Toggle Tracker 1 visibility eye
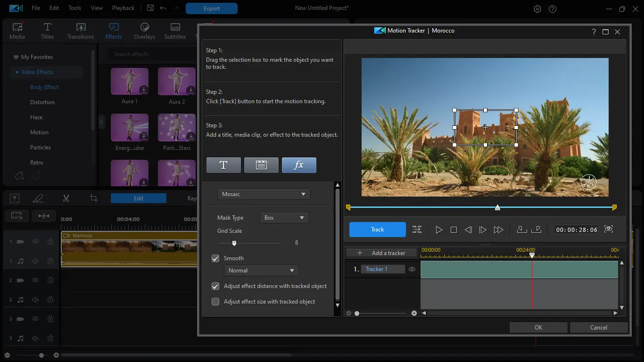644x362 pixels. click(412, 269)
